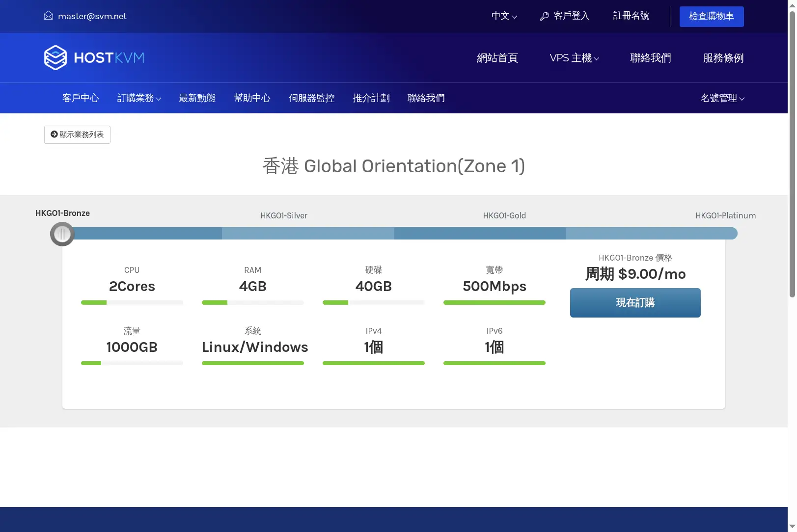
Task: Expand the VPS 主機 menu
Action: 575,58
